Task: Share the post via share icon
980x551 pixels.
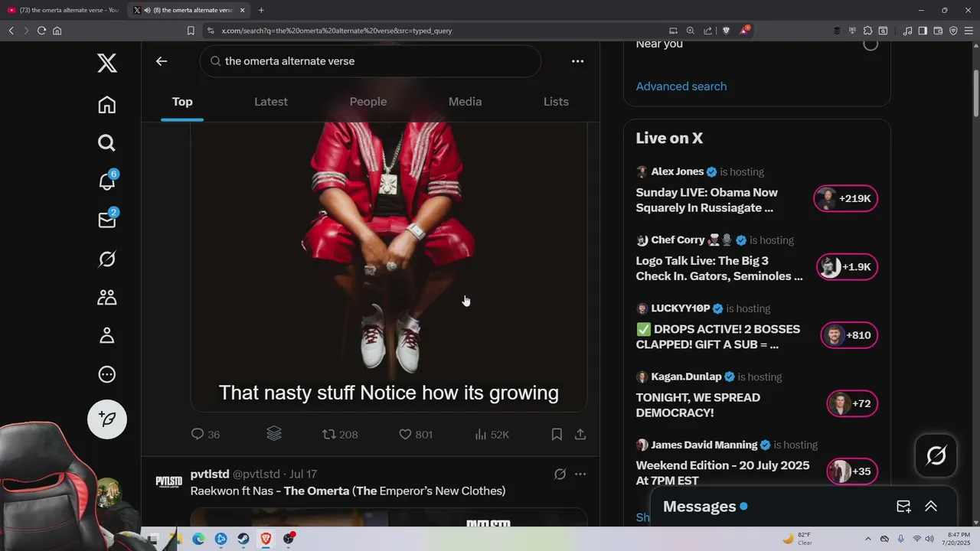Action: (580, 434)
